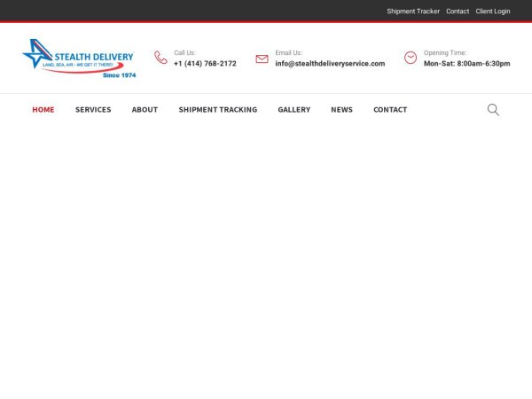This screenshot has width=532, height=399.
Task: Open Contact in the main navigation bar
Action: (x=390, y=110)
